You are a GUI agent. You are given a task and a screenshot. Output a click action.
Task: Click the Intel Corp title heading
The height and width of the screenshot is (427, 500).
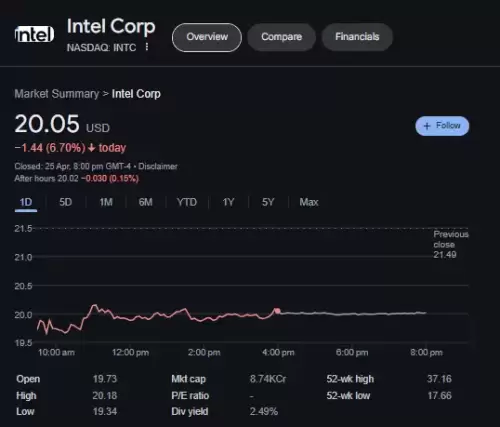coord(111,26)
